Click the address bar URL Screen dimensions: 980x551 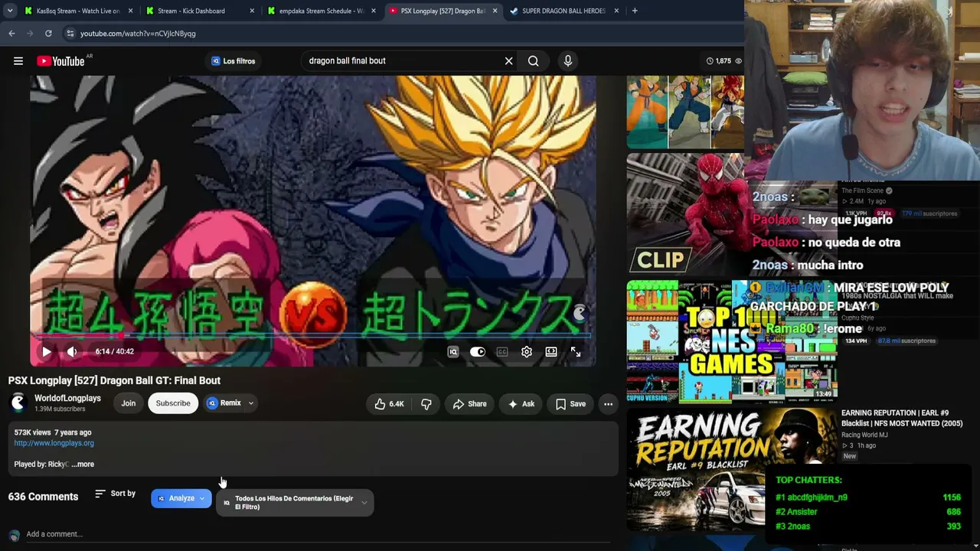point(138,34)
